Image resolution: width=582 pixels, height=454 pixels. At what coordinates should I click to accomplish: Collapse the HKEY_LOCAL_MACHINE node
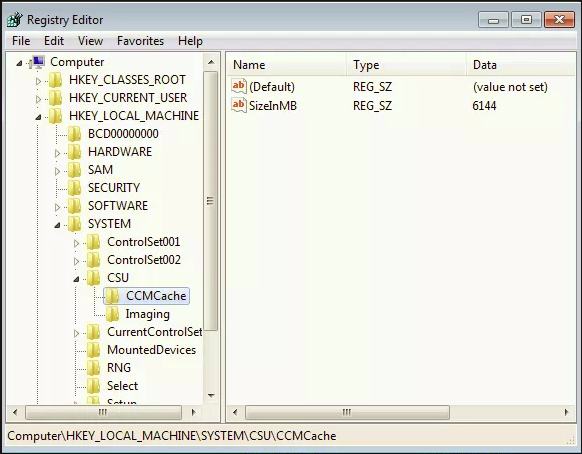pos(38,117)
